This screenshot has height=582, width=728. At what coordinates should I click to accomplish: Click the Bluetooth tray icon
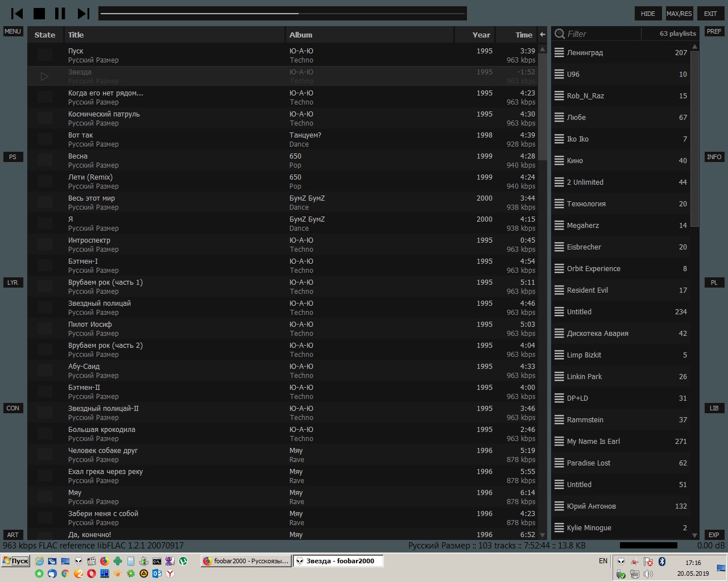(662, 562)
